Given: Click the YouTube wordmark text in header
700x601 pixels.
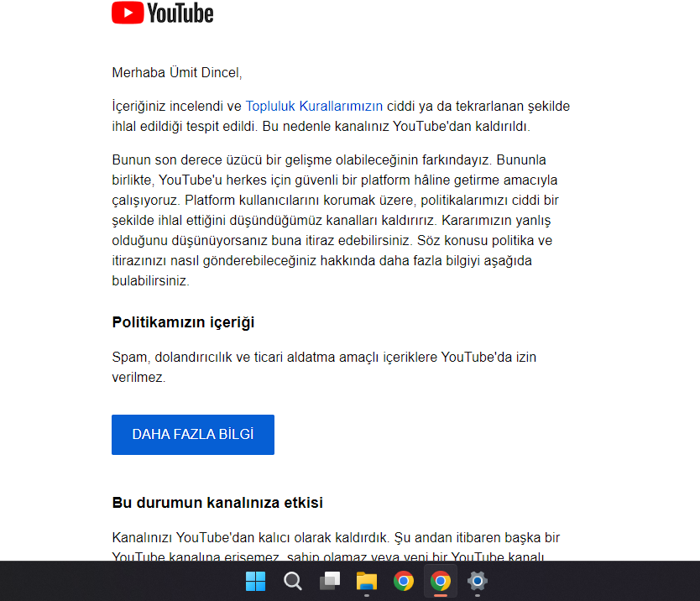Looking at the screenshot, I should tap(180, 13).
